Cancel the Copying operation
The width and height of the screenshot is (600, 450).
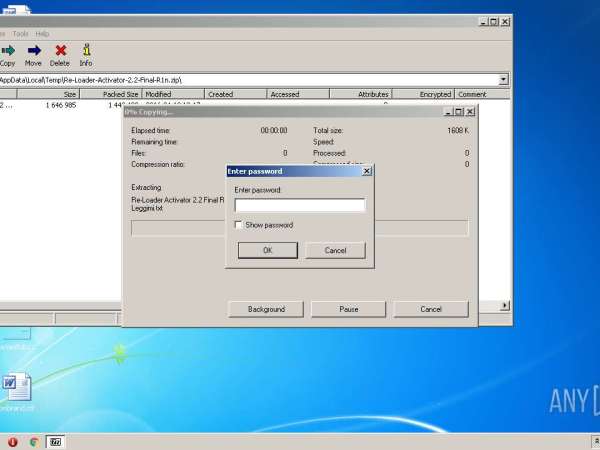(x=431, y=309)
